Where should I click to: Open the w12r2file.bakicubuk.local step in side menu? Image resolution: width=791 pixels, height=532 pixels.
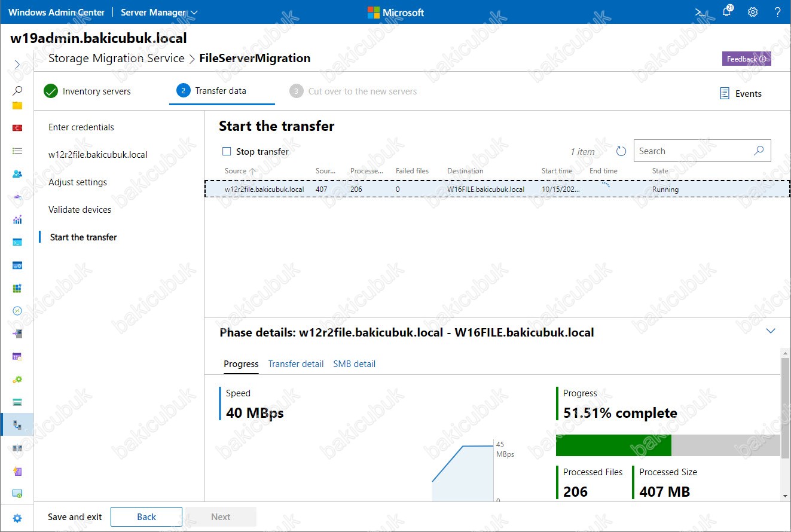pos(98,155)
